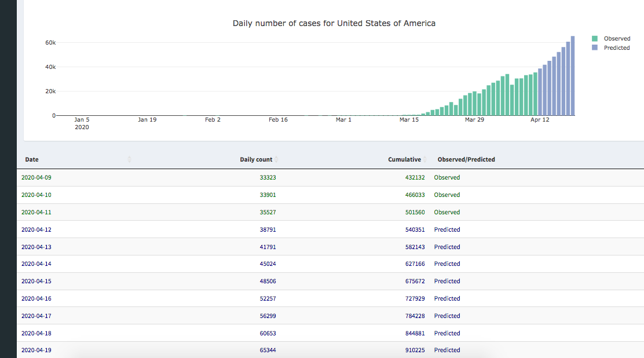Select the Cumulative column header

pos(404,159)
